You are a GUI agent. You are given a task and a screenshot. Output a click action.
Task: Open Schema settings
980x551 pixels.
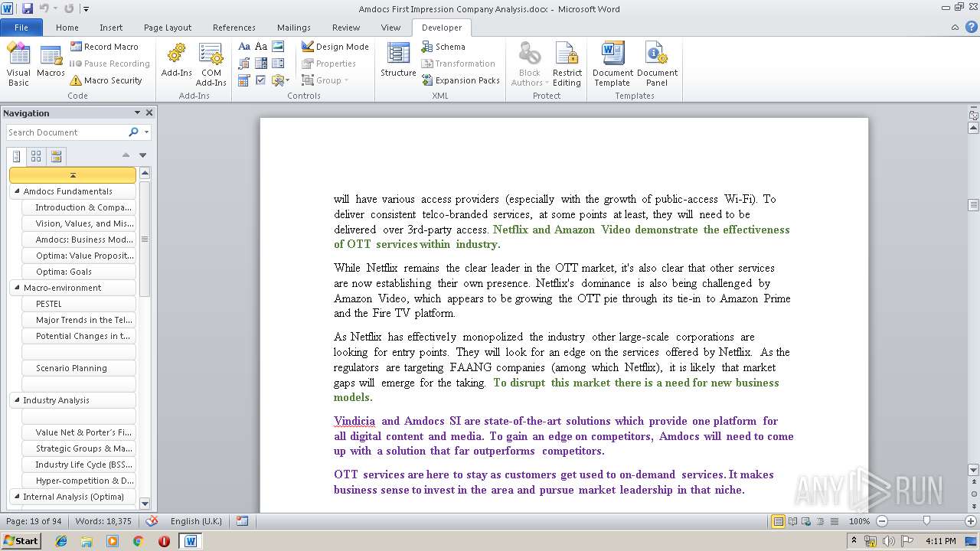coord(443,47)
